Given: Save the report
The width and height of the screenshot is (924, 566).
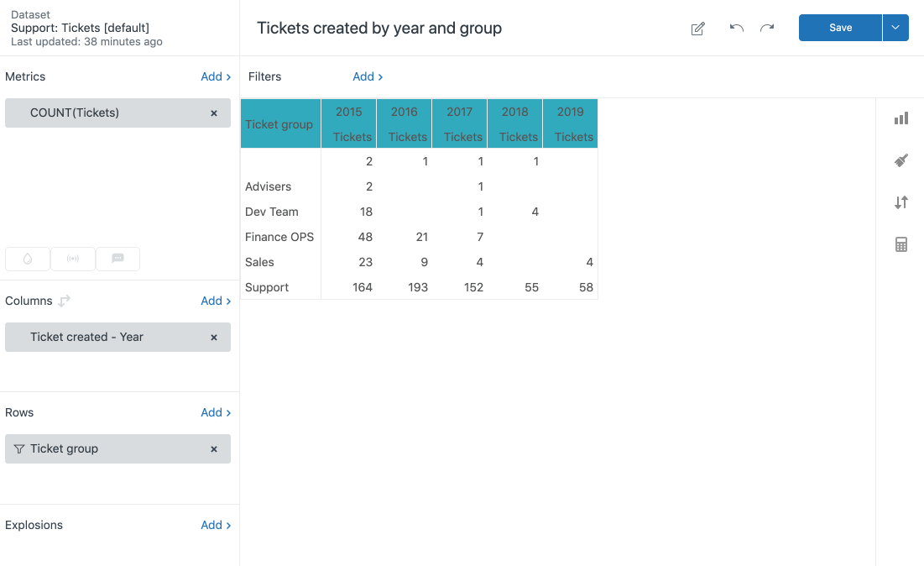Looking at the screenshot, I should point(840,28).
